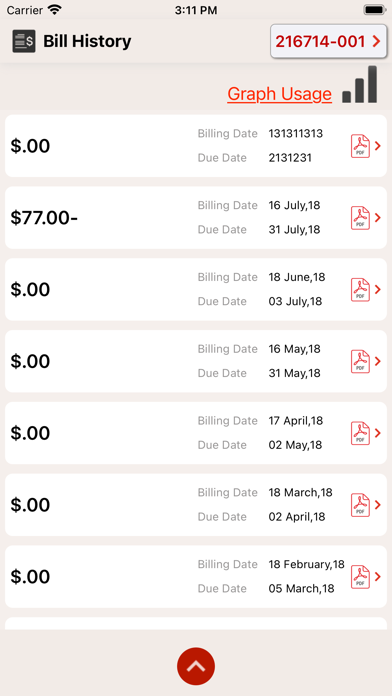The image size is (392, 696).
Task: Expand chevron on the 03 July,18 due bill
Action: (x=378, y=289)
